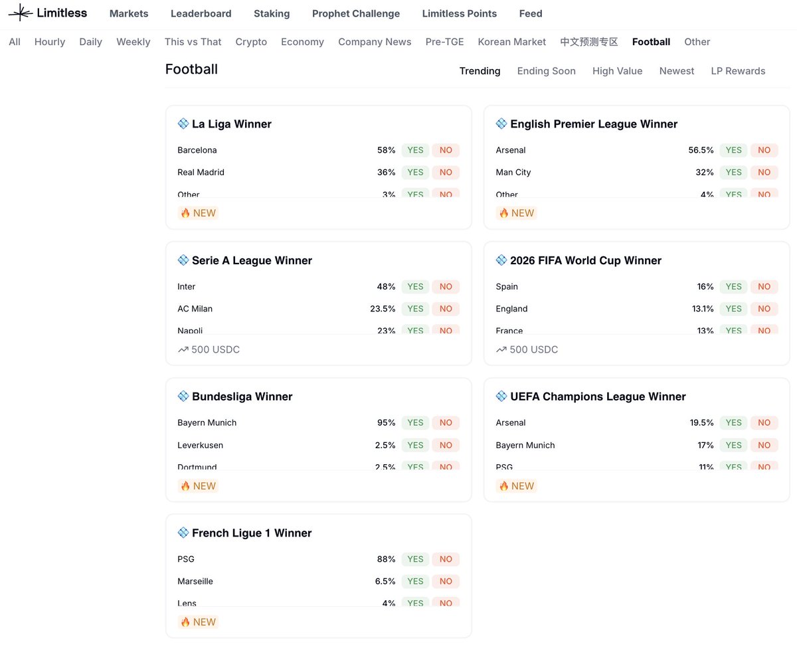Click the fire NEW badge on La Liga card
Screen dimensions: 797x672
[x=199, y=213]
